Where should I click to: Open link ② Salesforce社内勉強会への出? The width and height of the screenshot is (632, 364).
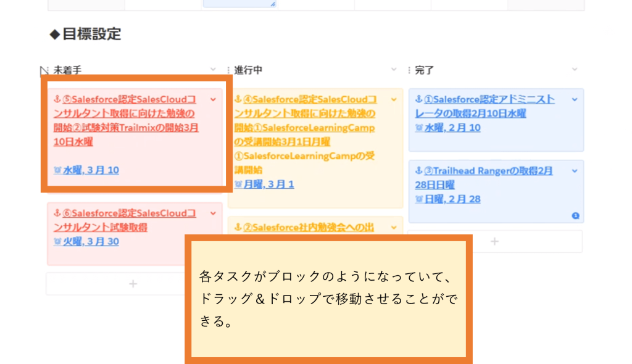(309, 228)
